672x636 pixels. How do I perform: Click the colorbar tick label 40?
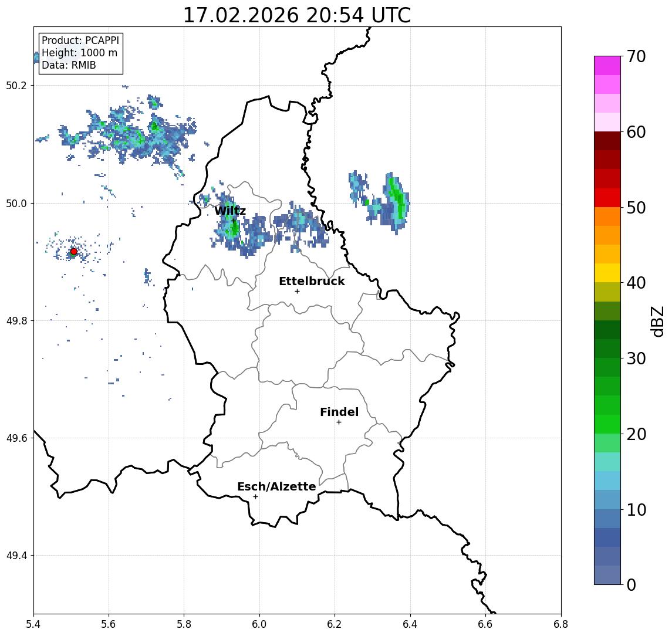tap(636, 283)
